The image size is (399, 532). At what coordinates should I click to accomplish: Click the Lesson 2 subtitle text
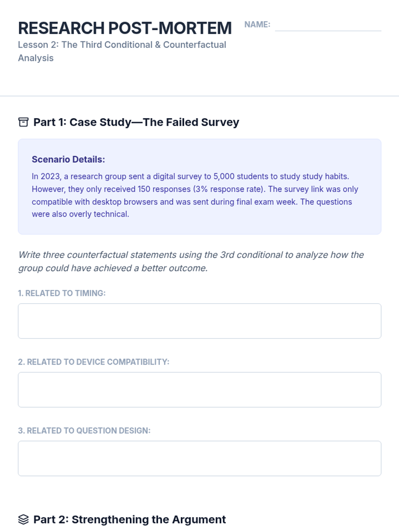coord(122,51)
